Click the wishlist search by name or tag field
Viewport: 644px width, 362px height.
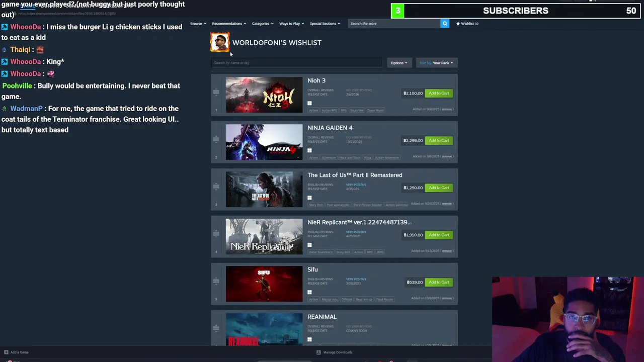click(x=296, y=63)
